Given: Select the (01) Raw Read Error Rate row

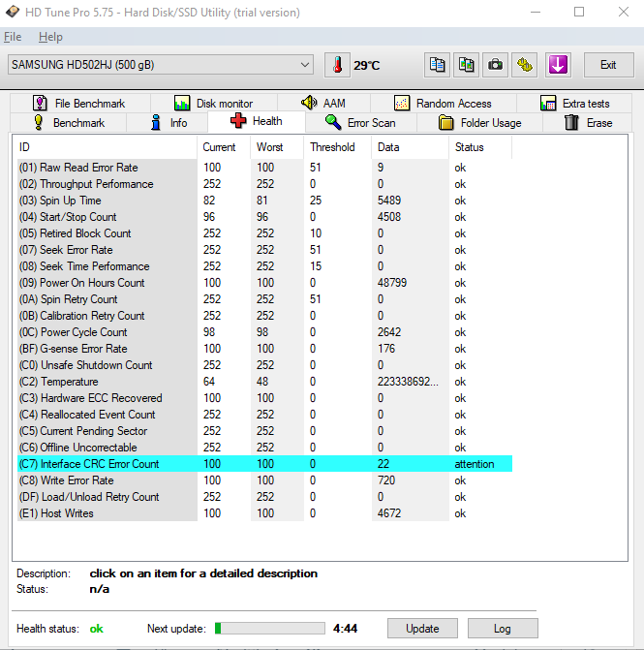Looking at the screenshot, I should coord(264,168).
